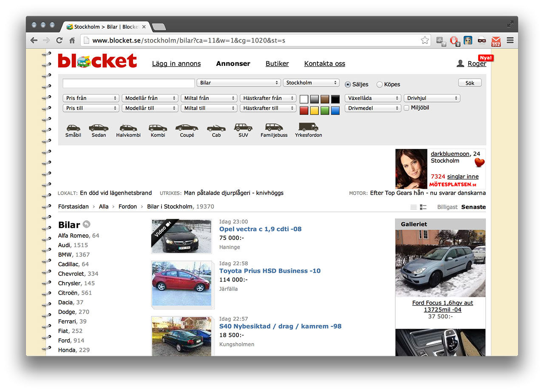
Task: Choose the Familjebuss vehicle icon
Action: [274, 127]
